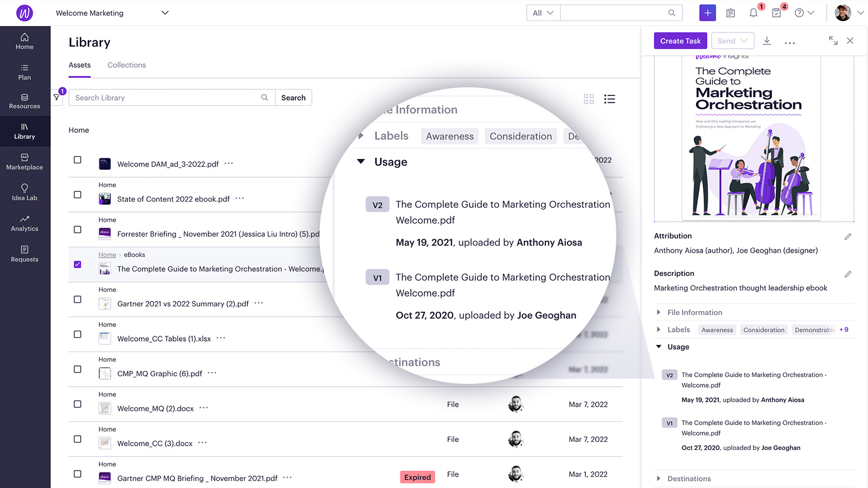Switch to grid view
Image resolution: width=868 pixels, height=488 pixels.
[589, 99]
